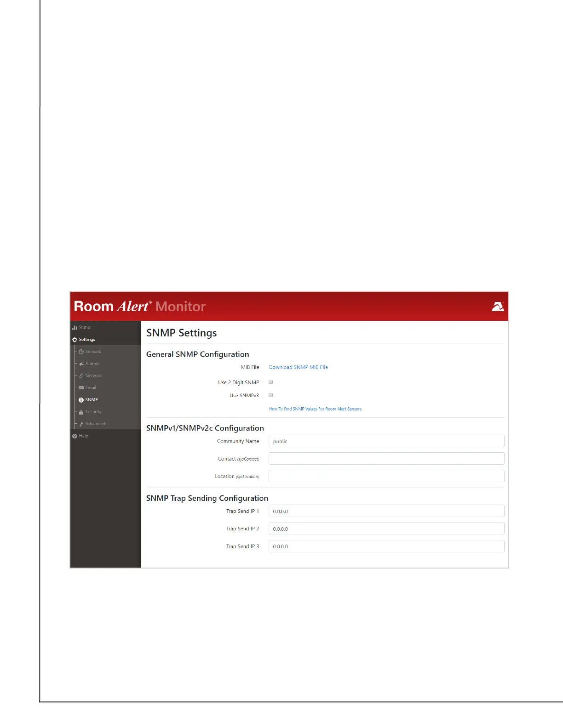Click the Trap Send IP 1 label

[x=242, y=511]
